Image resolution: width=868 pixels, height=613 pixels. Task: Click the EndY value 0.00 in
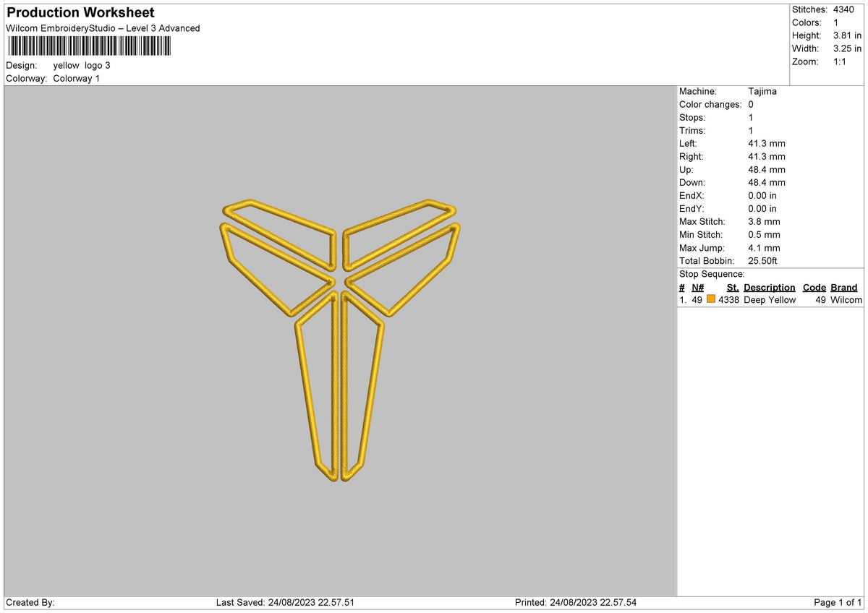762,209
